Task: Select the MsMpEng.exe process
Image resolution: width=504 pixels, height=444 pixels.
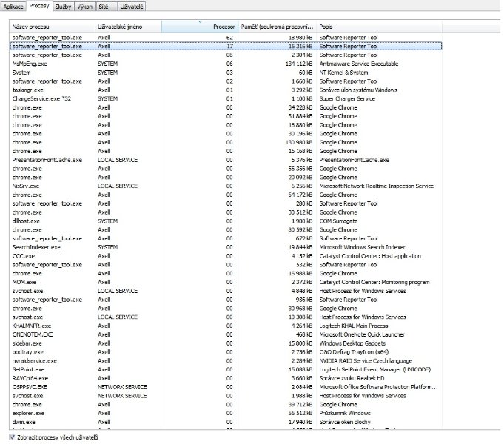Action: coord(226,64)
